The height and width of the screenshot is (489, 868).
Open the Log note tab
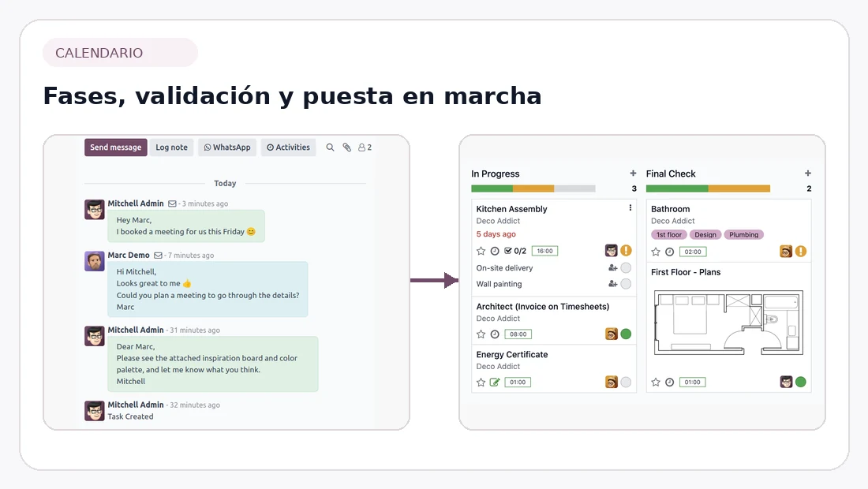coord(171,147)
